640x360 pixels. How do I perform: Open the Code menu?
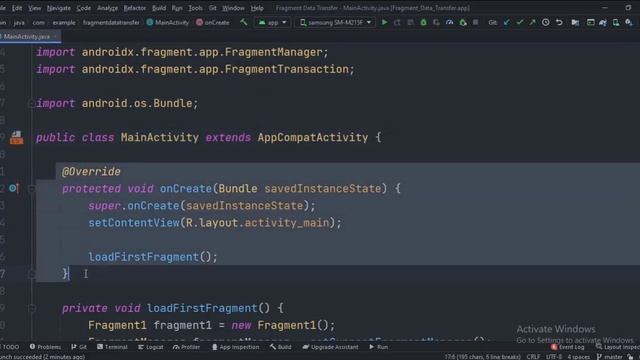(84, 8)
